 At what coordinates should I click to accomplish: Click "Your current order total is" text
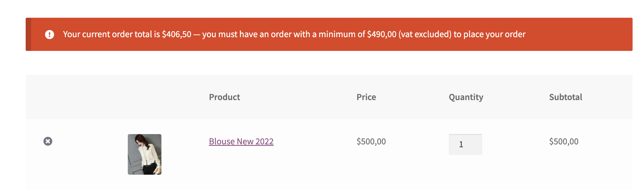tap(111, 34)
